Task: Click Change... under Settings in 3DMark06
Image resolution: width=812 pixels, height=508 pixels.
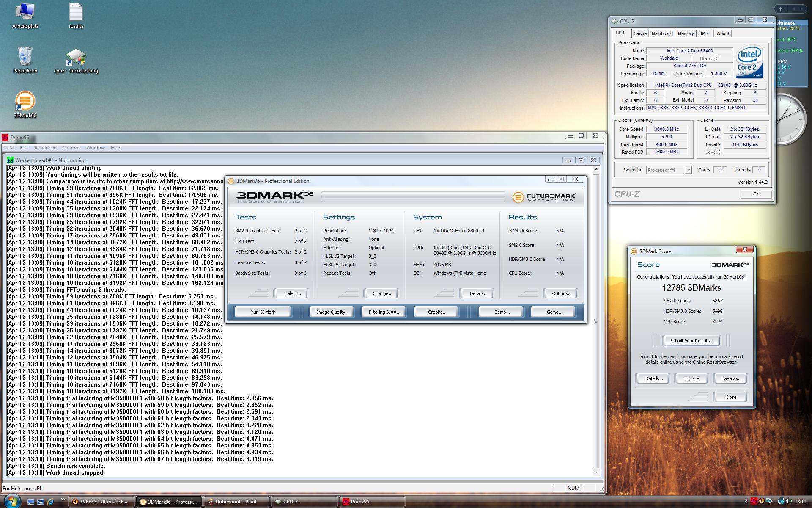Action: tap(382, 293)
